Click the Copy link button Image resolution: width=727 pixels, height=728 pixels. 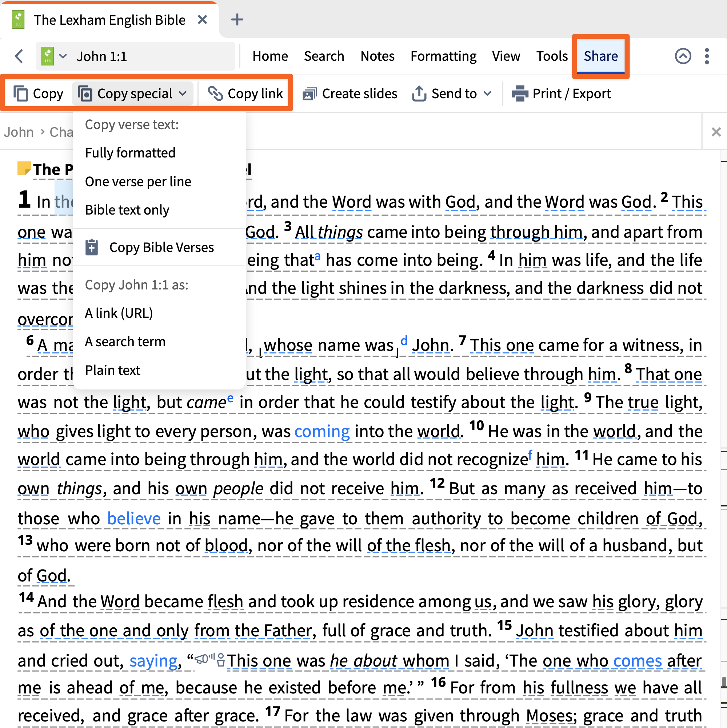(246, 93)
